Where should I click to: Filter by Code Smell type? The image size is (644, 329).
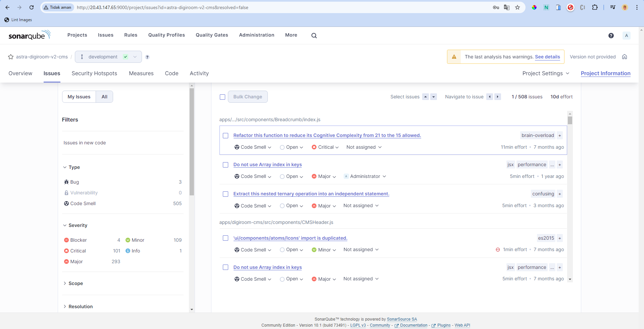point(123,203)
